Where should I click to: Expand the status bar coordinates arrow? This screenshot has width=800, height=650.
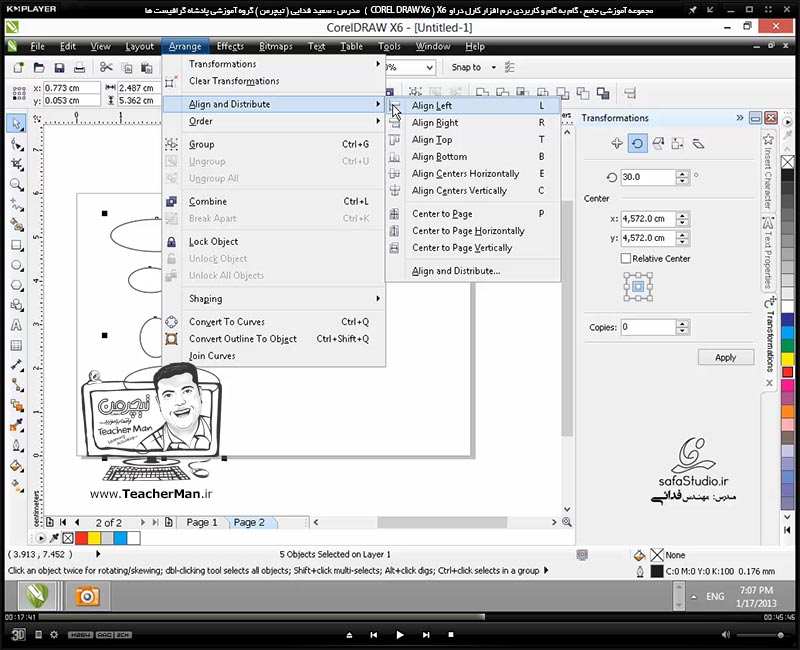pos(98,554)
